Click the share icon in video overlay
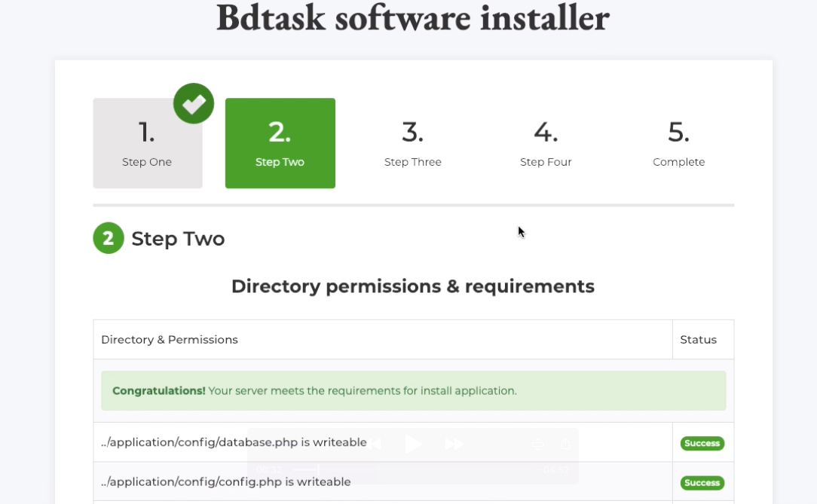This screenshot has width=817, height=504. tap(565, 444)
